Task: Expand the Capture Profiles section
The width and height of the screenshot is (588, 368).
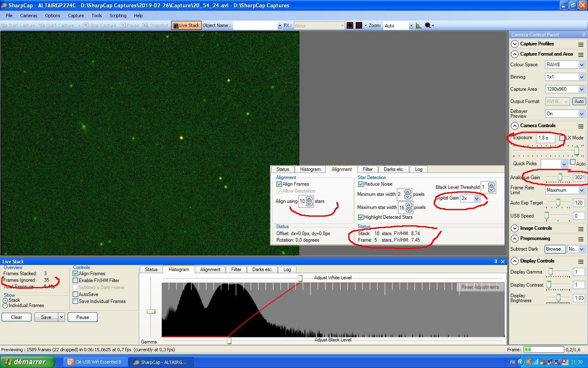Action: pyautogui.click(x=514, y=44)
